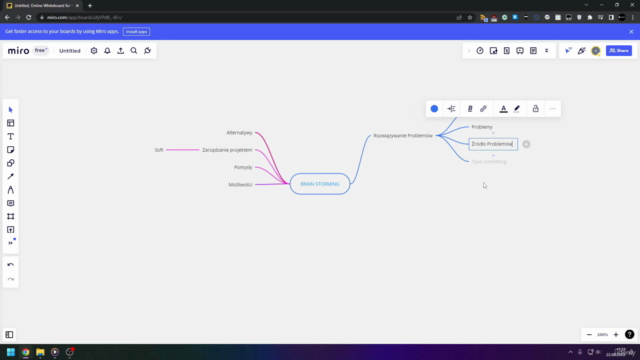Select the Możliwości node
This screenshot has height=360, width=640.
(x=240, y=184)
